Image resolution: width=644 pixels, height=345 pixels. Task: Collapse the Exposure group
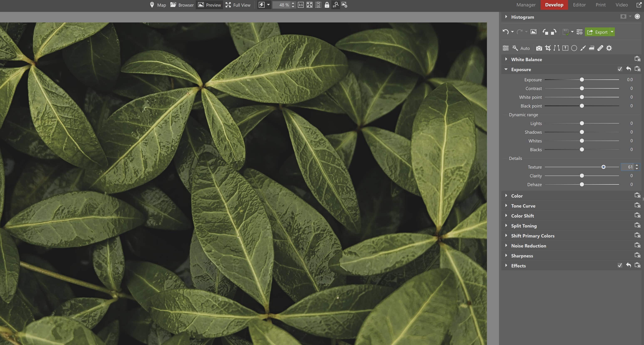[506, 69]
